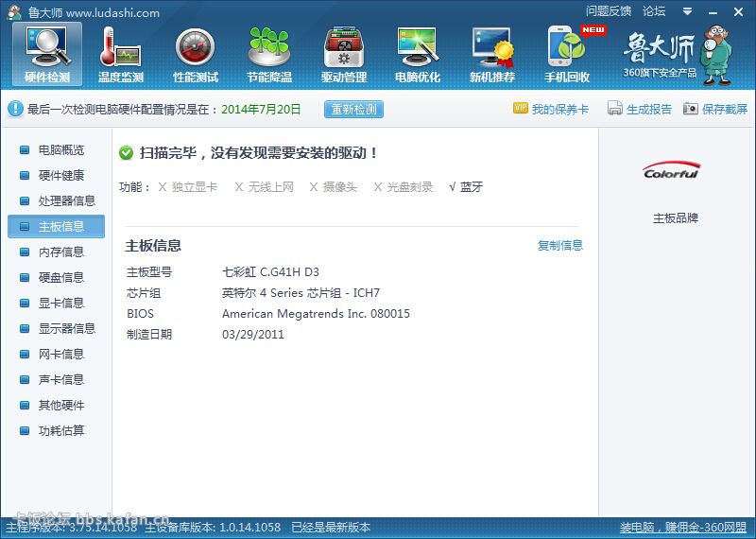Click the 360旗下安全产品 slogan text

click(x=660, y=73)
